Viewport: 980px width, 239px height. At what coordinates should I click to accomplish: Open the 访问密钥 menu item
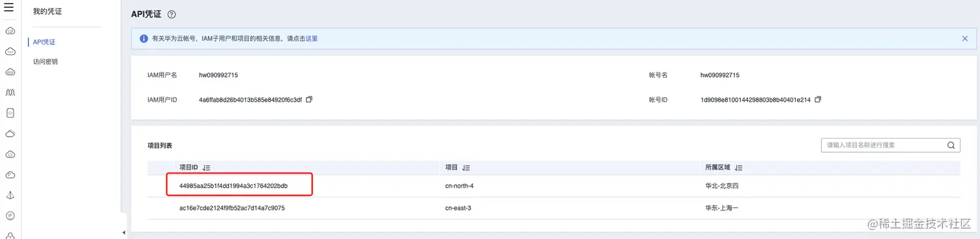(45, 62)
